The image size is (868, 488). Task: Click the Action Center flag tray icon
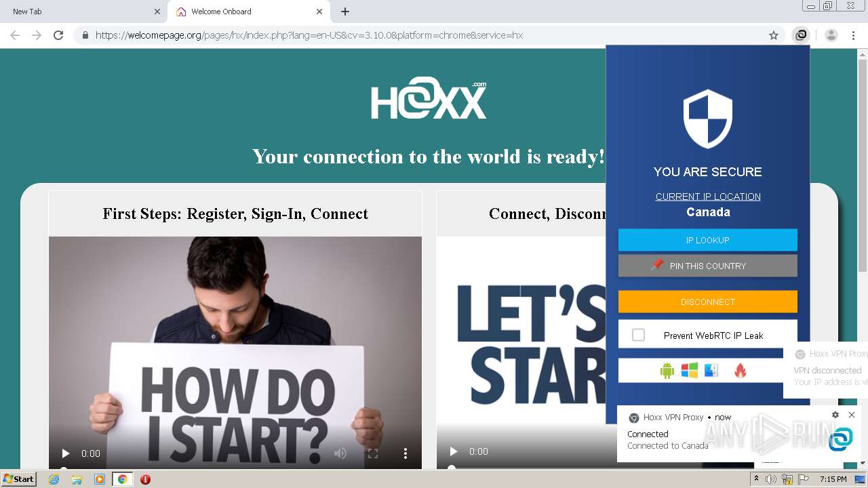pos(802,479)
